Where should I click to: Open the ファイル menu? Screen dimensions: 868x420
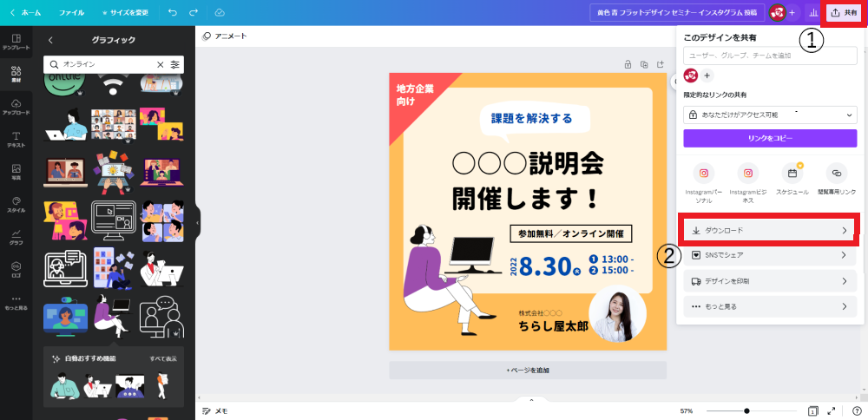pyautogui.click(x=71, y=12)
